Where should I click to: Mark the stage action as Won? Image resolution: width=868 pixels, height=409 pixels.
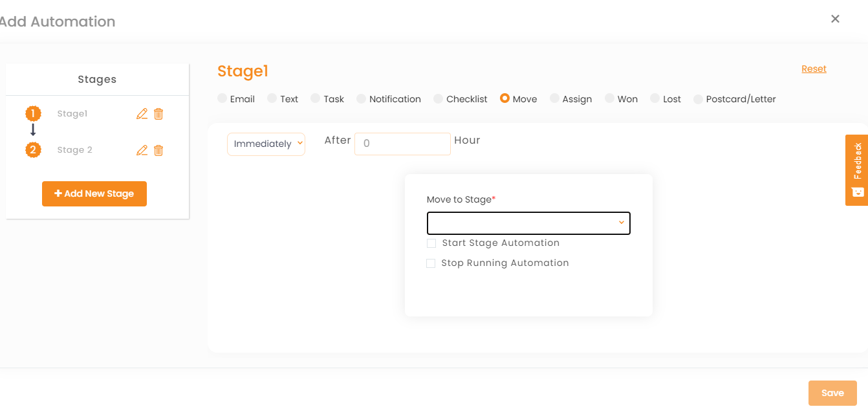pos(609,98)
